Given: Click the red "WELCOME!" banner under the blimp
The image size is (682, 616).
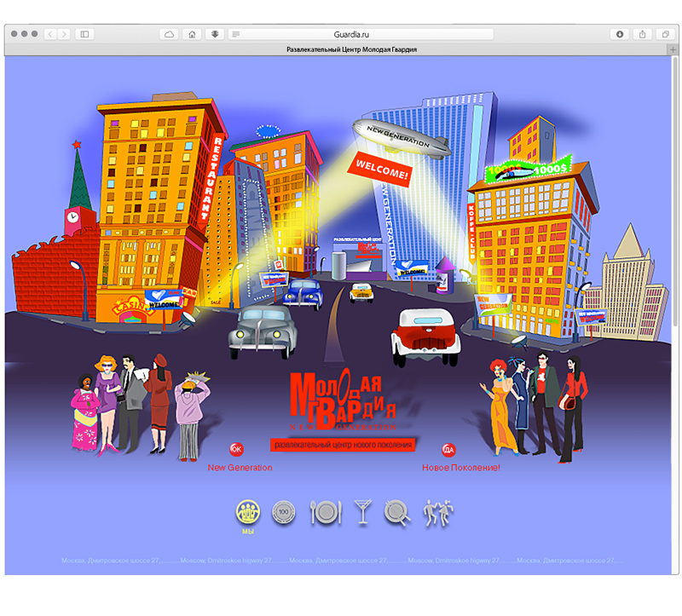Looking at the screenshot, I should coord(380,170).
